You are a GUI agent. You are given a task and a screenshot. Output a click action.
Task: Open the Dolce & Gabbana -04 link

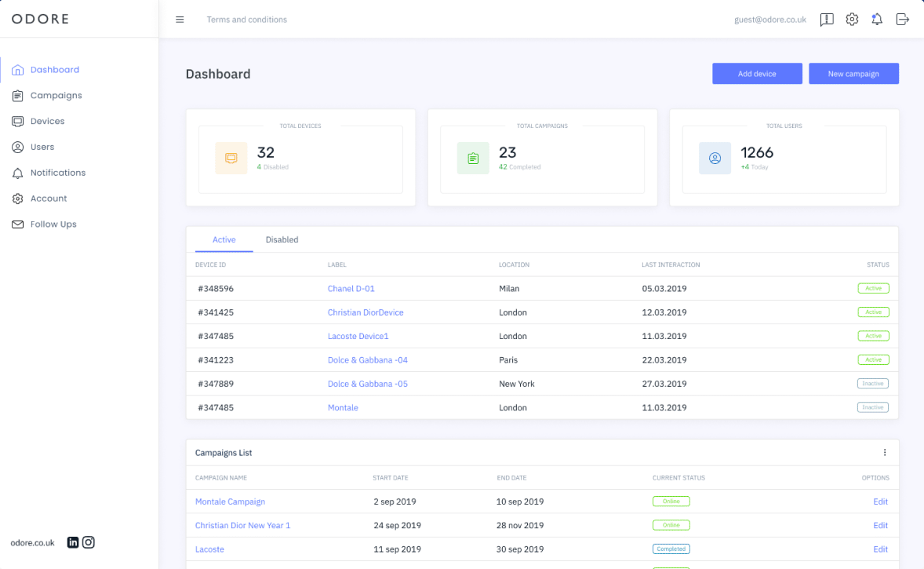click(x=368, y=360)
